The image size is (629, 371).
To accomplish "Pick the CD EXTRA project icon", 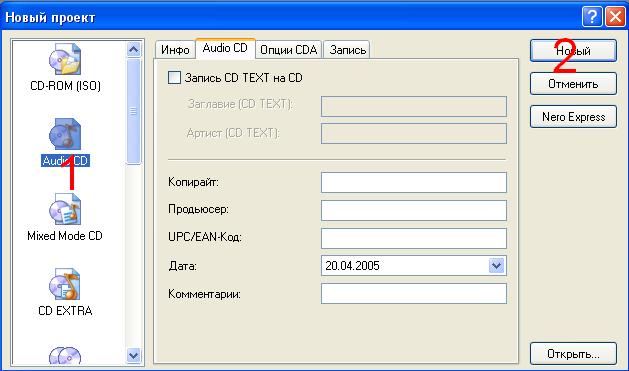I will 65,284.
